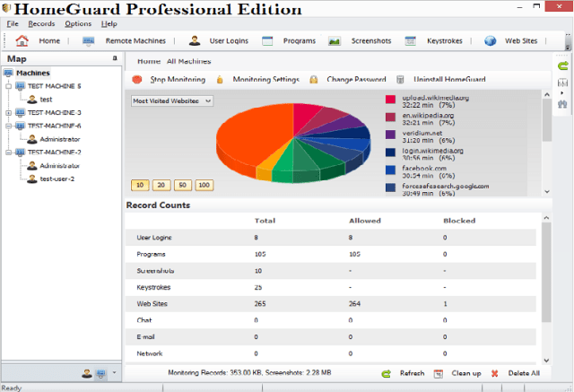Click the veridium.net purple swatch
The height and width of the screenshot is (392, 574).
[x=391, y=135]
